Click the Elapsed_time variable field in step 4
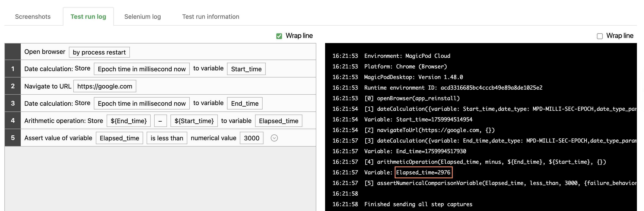The width and height of the screenshot is (644, 211). click(x=278, y=121)
